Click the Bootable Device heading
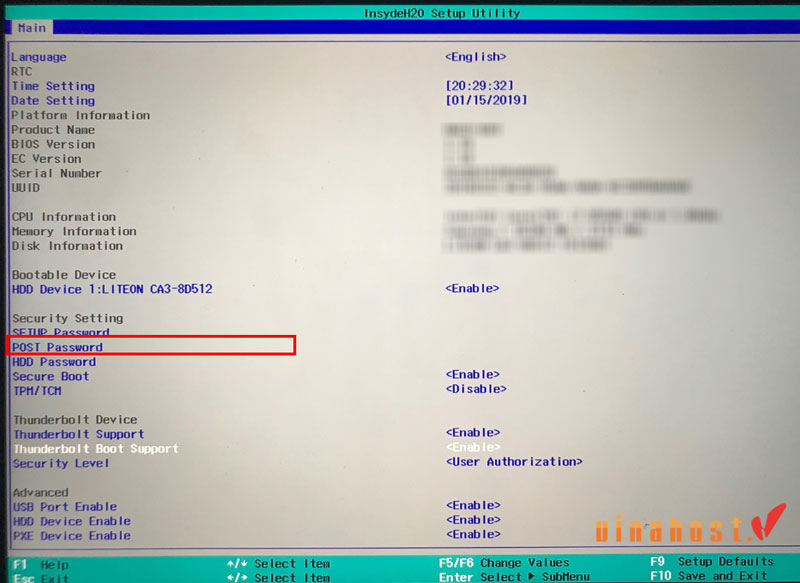The width and height of the screenshot is (800, 583). [x=64, y=275]
